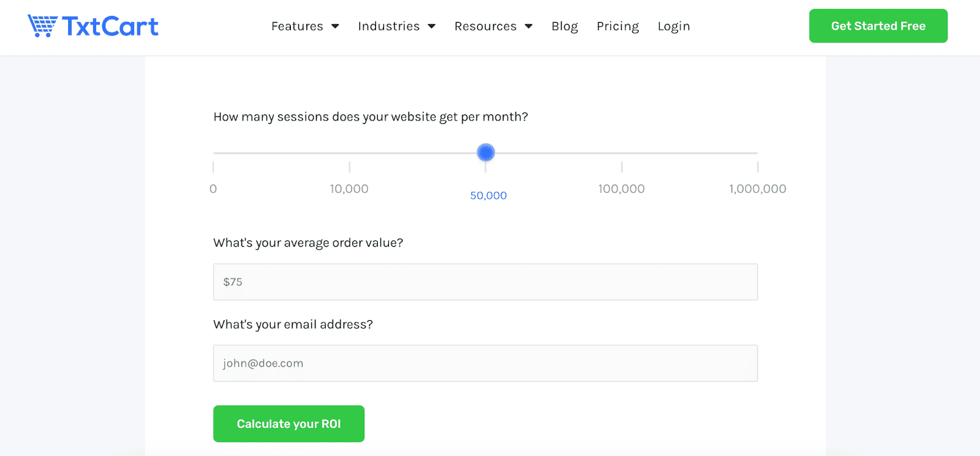The height and width of the screenshot is (456, 980).
Task: Focus the average order value field
Action: pyautogui.click(x=485, y=282)
